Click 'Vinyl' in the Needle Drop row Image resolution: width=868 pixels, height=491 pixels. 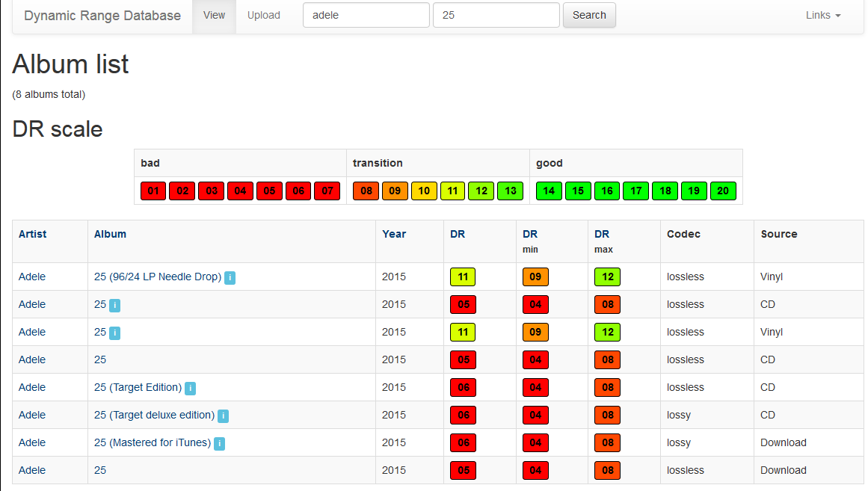pyautogui.click(x=772, y=277)
